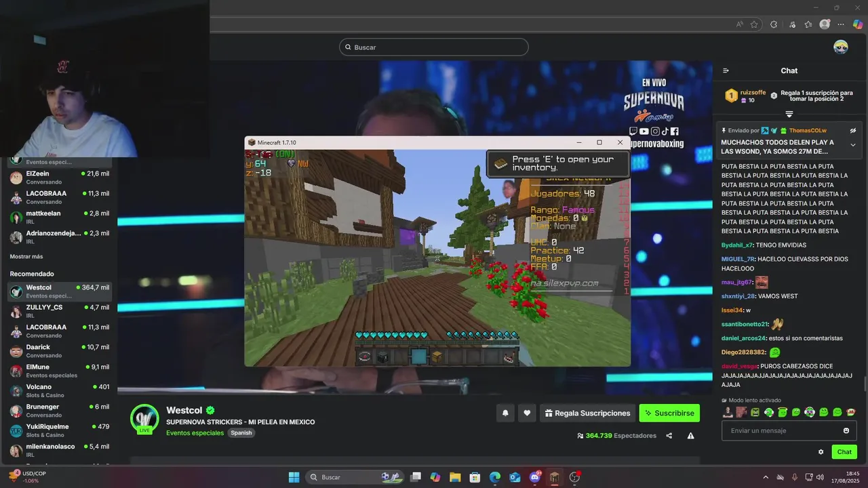Select the compass hotbar slot in Minecraft
Viewport: 868px width, 488px height.
364,357
